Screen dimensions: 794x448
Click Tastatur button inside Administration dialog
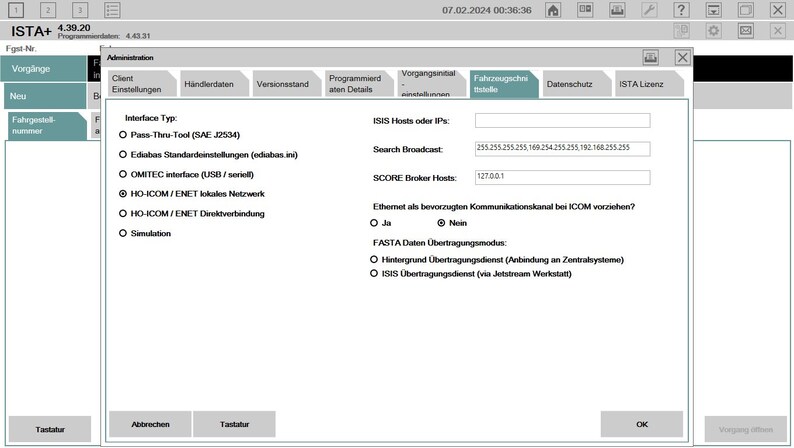[234, 424]
